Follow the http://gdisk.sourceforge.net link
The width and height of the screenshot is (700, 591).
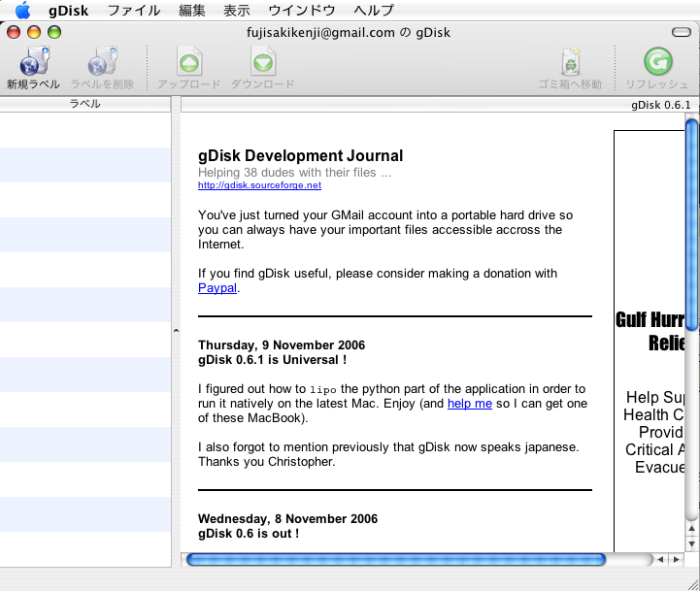pos(259,184)
